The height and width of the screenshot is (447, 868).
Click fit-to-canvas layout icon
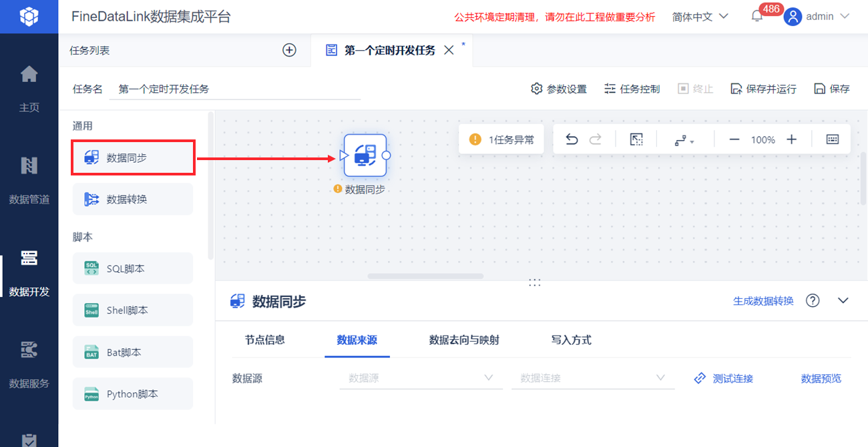[x=636, y=139]
